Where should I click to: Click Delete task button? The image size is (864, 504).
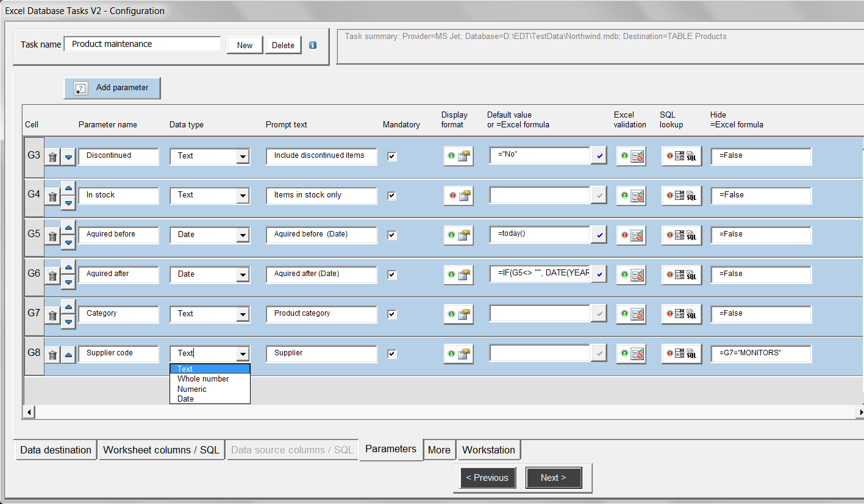pos(283,45)
